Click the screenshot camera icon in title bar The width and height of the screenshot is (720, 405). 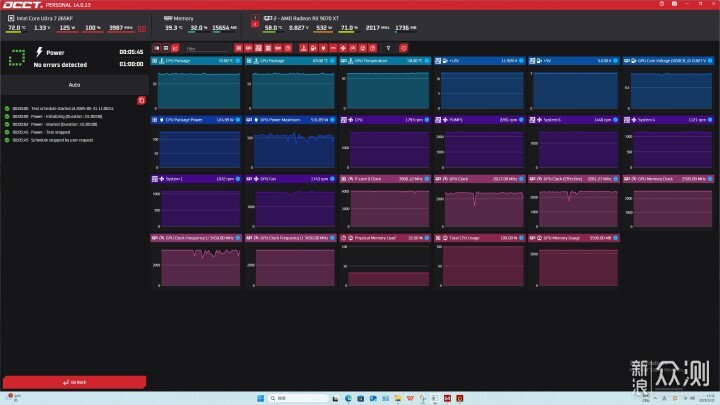coord(674,4)
